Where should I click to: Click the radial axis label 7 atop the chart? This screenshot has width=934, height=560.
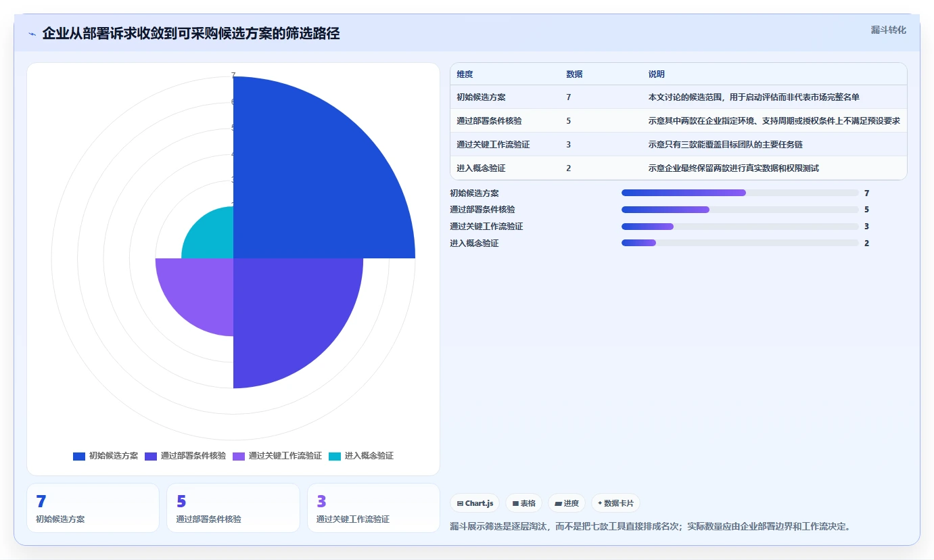pyautogui.click(x=233, y=75)
